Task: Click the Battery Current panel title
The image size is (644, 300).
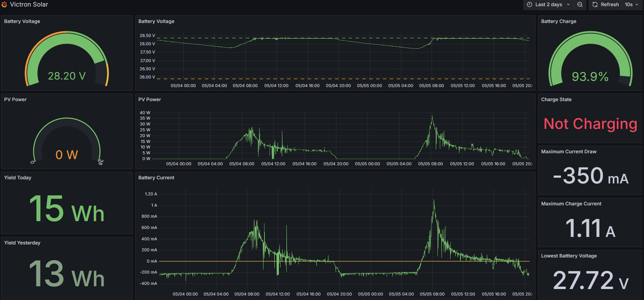Action: pos(156,178)
